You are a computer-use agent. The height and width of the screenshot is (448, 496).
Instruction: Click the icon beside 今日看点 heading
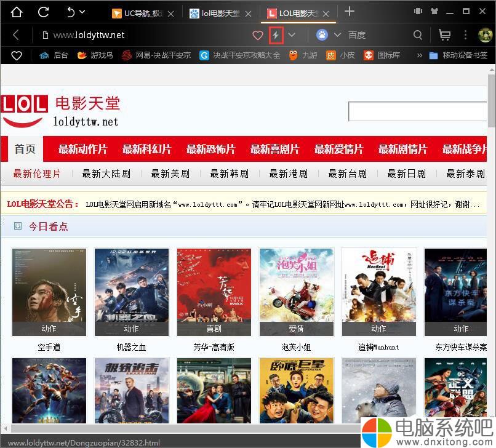(x=18, y=226)
